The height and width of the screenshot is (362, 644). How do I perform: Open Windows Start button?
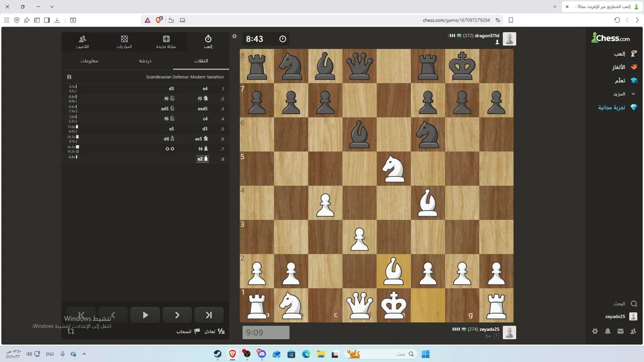(x=425, y=354)
